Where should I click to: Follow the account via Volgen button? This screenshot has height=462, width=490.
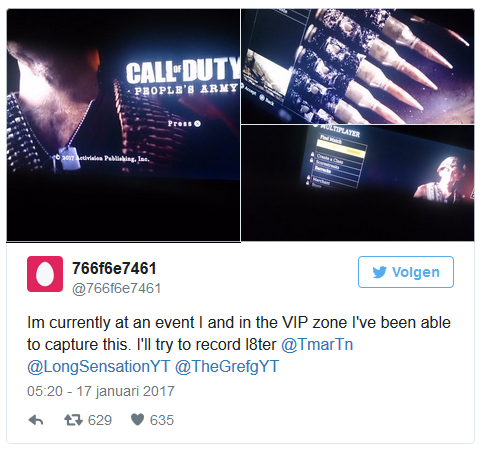pos(406,272)
